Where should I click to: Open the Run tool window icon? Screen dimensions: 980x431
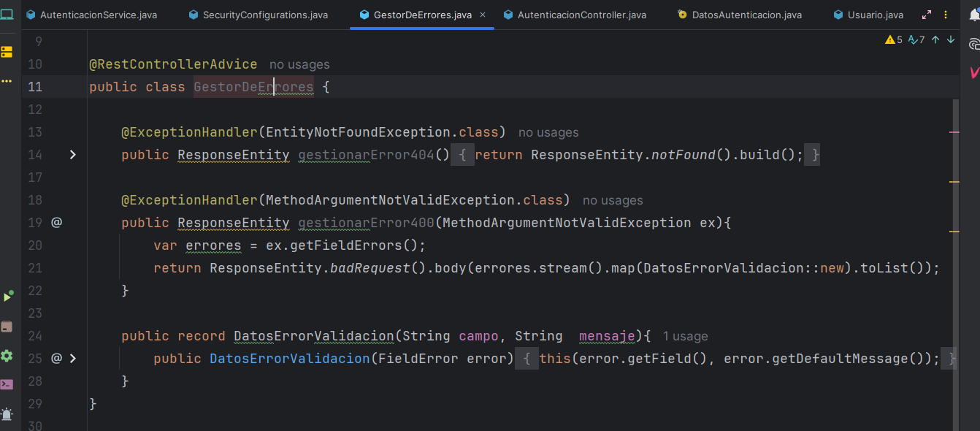(7, 297)
